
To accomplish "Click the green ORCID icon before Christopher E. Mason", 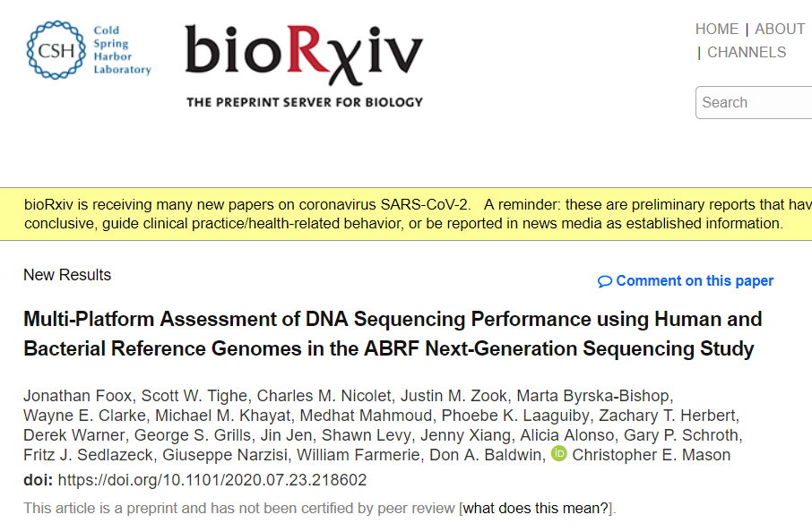I will (x=558, y=454).
